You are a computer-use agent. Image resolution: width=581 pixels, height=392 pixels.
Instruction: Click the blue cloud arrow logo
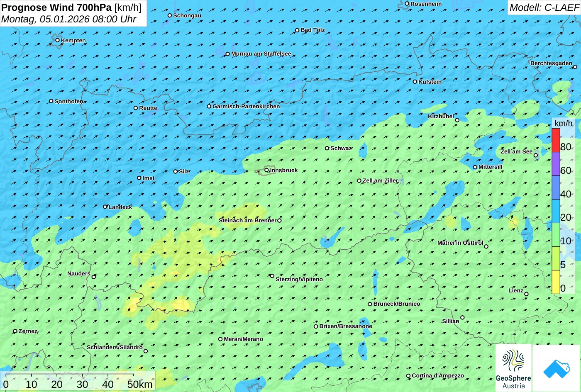tap(557, 368)
